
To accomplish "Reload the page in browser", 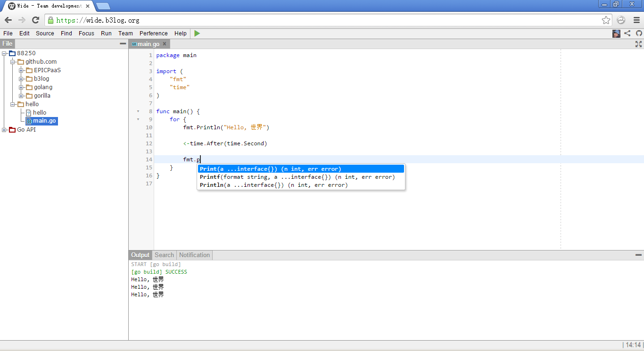I will (x=35, y=20).
